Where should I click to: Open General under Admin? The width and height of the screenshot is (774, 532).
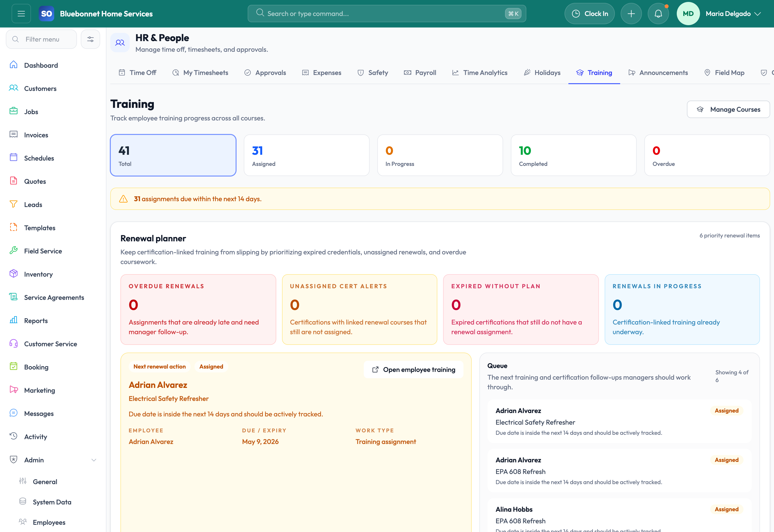[45, 482]
